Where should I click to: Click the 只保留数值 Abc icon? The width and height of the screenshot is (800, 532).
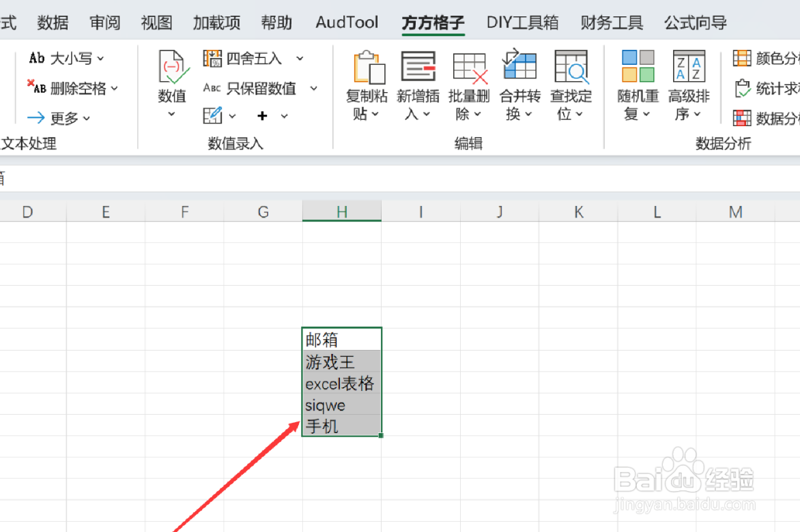(212, 88)
